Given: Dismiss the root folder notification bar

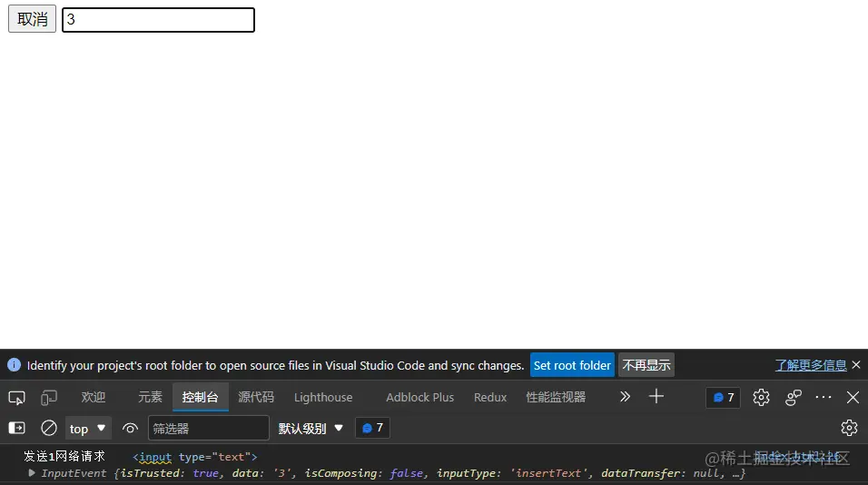Looking at the screenshot, I should point(856,364).
